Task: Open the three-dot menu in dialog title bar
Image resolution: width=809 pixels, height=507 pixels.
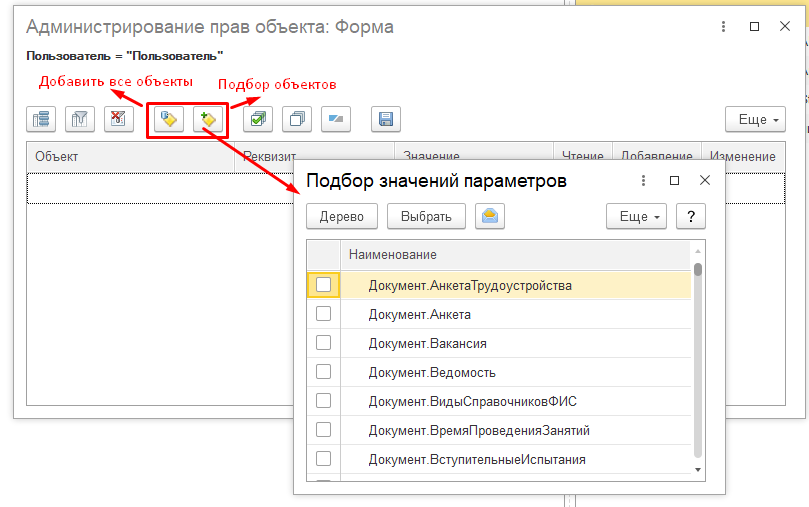Action: (x=641, y=181)
